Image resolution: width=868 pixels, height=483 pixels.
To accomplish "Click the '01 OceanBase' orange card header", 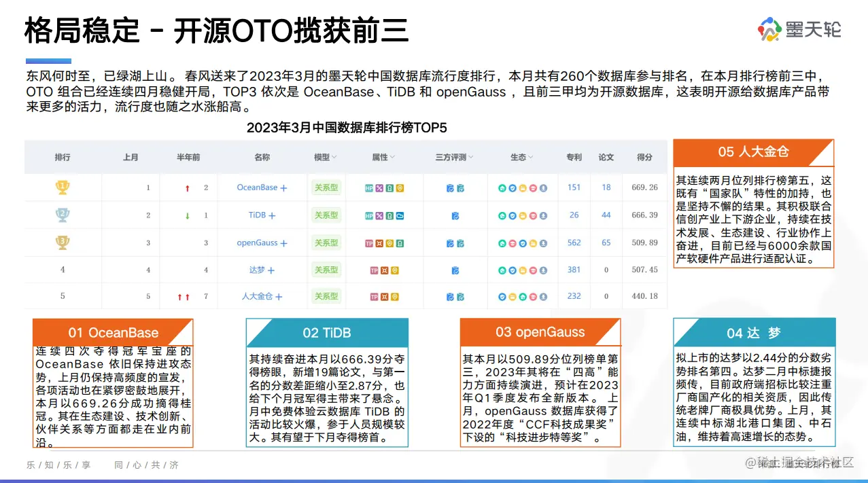I will (x=113, y=333).
